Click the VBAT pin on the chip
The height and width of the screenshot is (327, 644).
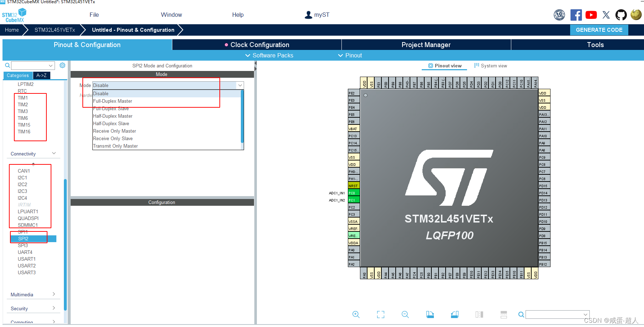point(354,129)
